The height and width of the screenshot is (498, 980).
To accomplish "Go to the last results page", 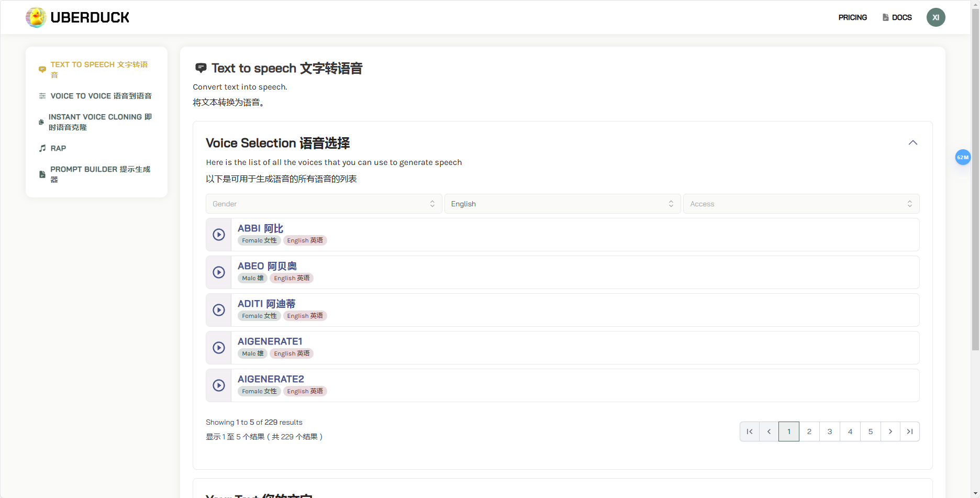I will pos(910,431).
